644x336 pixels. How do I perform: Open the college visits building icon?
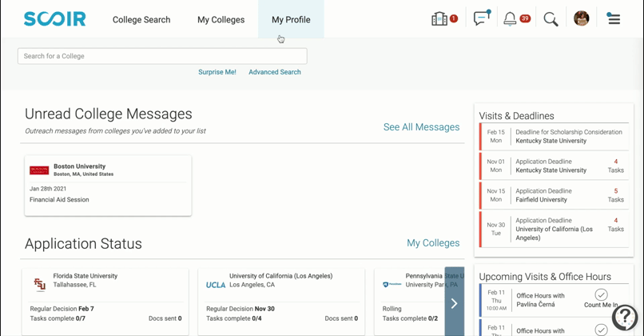pos(439,19)
